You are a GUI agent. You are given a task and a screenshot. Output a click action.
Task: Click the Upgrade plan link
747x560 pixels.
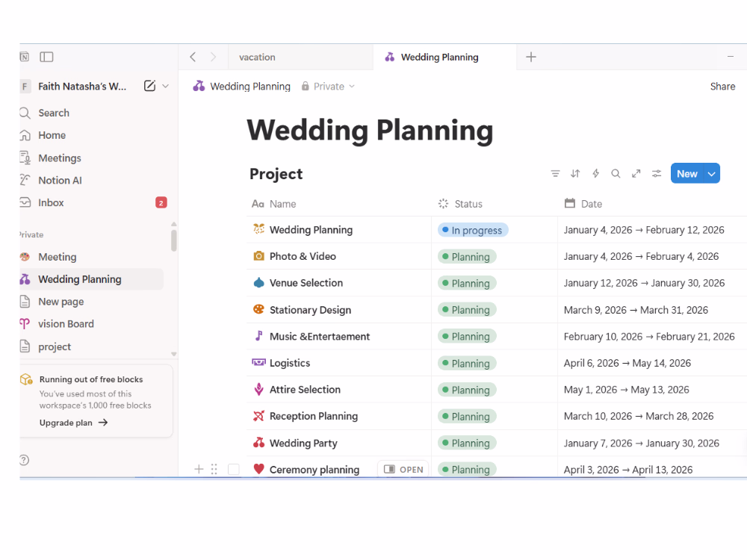coord(73,423)
